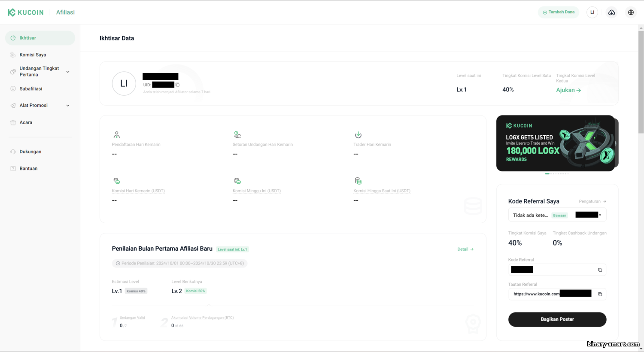
Task: Open Undangan Tingkat Pertama menu
Action: point(40,72)
